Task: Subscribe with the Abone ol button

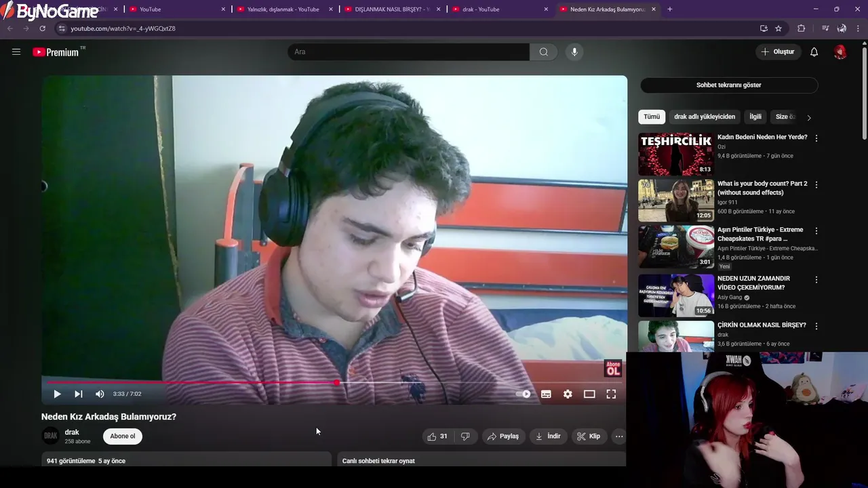Action: coord(123,436)
